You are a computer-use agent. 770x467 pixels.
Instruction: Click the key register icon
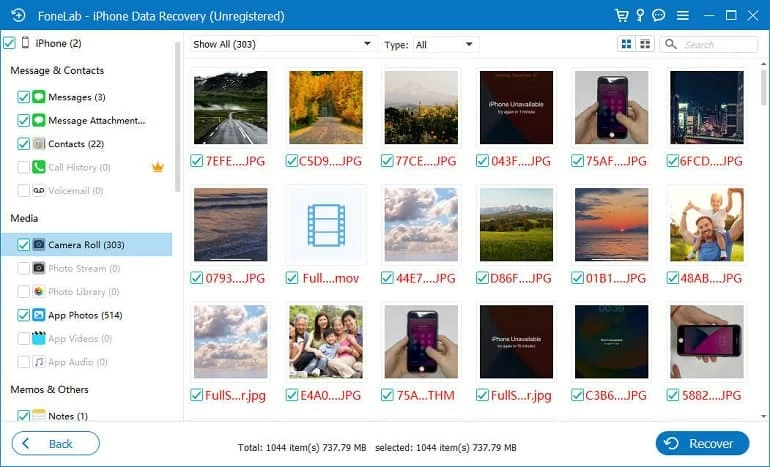tap(641, 16)
